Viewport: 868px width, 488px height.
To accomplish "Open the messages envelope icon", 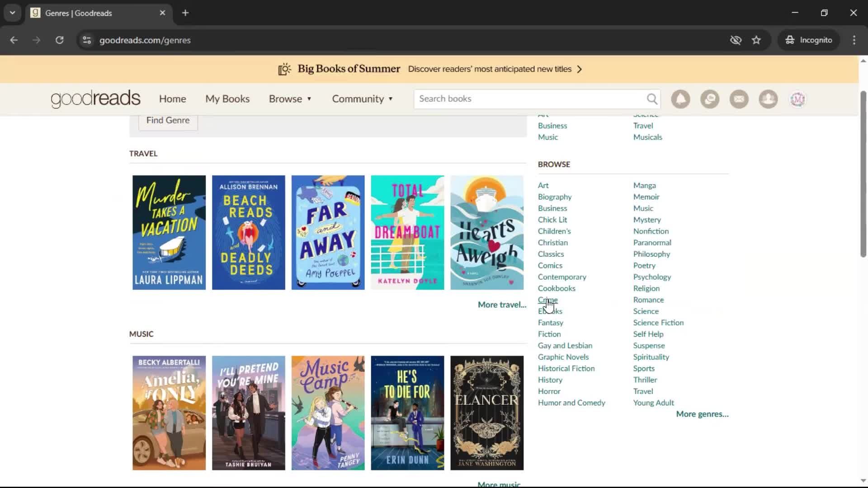I will [x=739, y=99].
